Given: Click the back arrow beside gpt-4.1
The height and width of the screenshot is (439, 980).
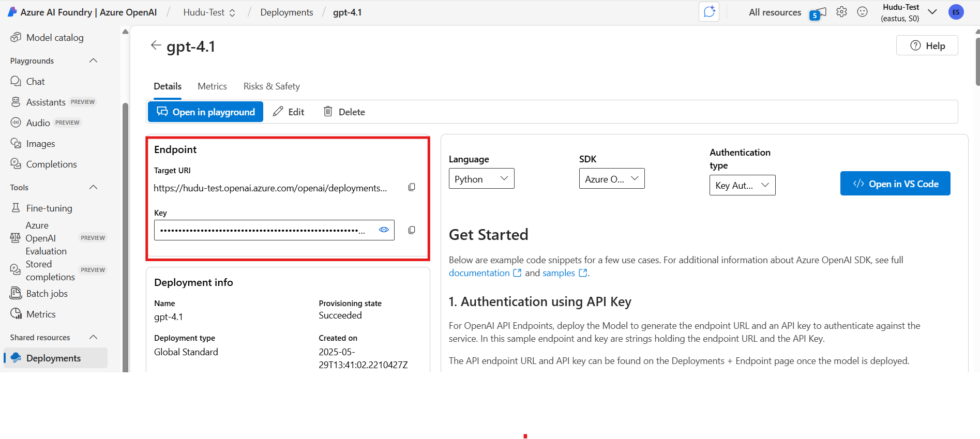Looking at the screenshot, I should [156, 46].
